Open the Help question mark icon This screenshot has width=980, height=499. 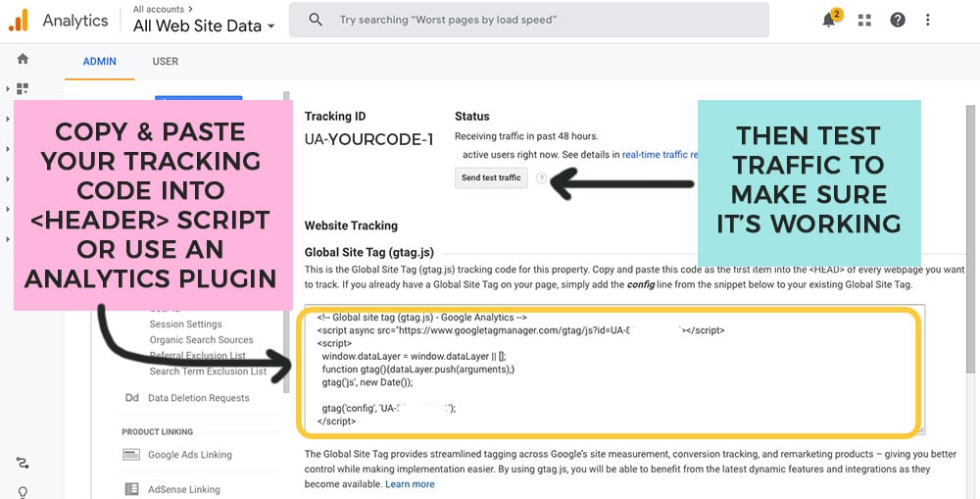898,20
